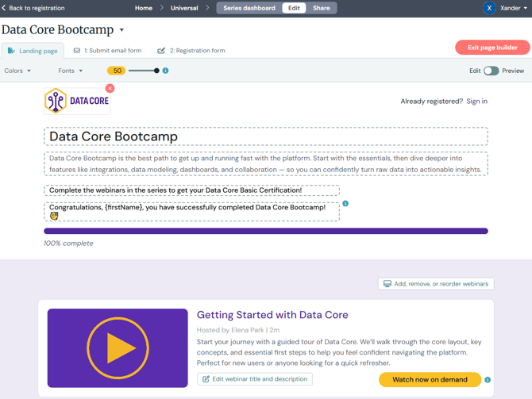Click the slider handle set to 50

coord(156,71)
